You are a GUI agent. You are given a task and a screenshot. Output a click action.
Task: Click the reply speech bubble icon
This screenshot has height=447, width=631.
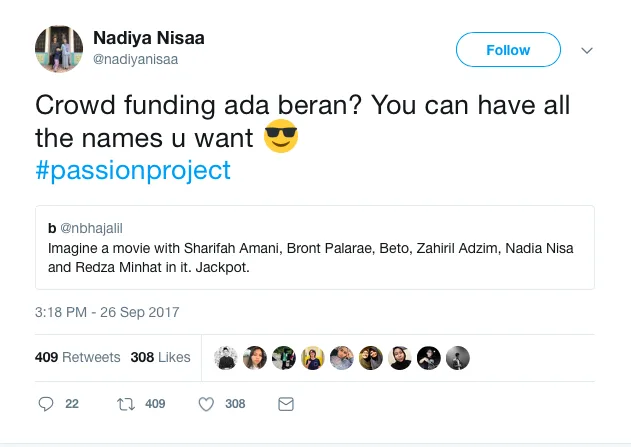click(45, 404)
